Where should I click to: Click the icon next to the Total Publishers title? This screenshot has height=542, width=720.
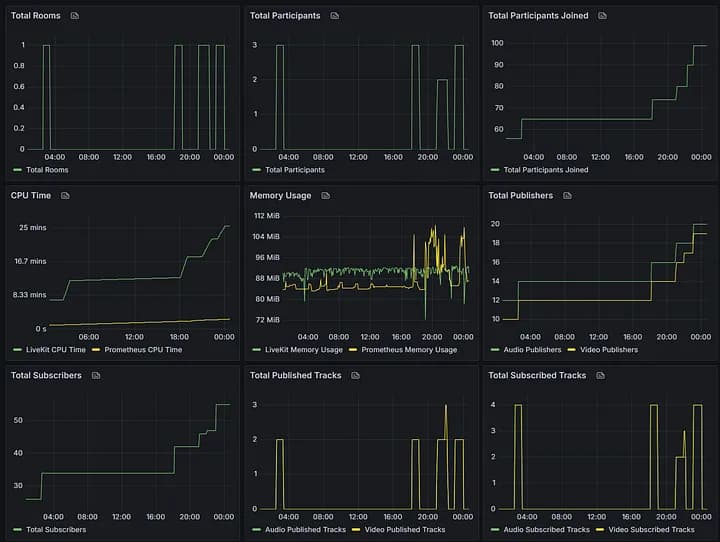[x=567, y=196]
